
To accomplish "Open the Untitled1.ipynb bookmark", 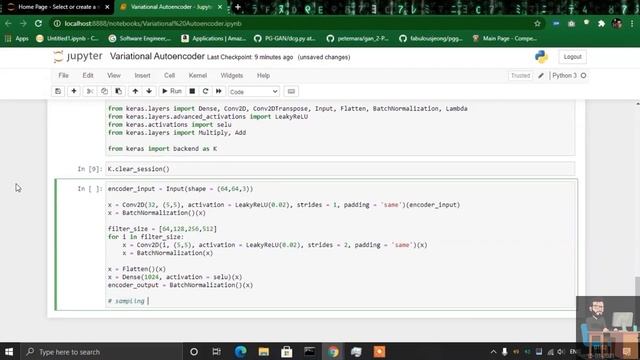I will pos(67,38).
